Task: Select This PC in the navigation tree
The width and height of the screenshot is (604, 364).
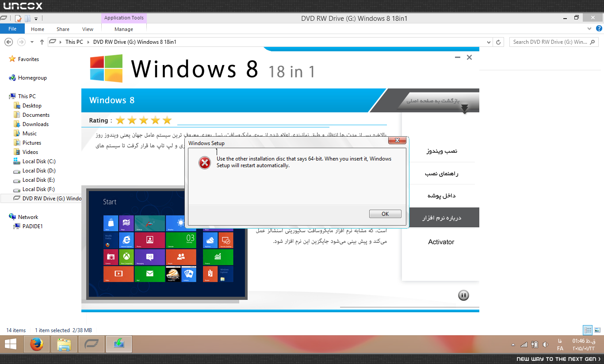Action: (27, 96)
